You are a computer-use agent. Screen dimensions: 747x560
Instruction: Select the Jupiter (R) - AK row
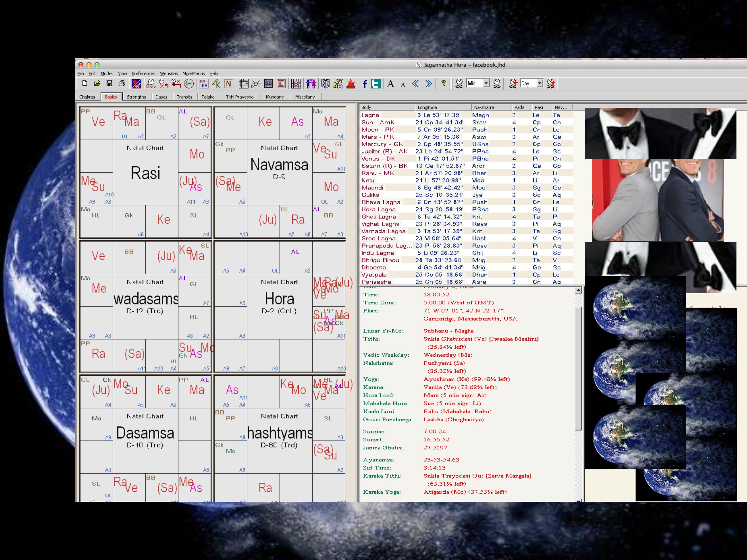coord(466,152)
